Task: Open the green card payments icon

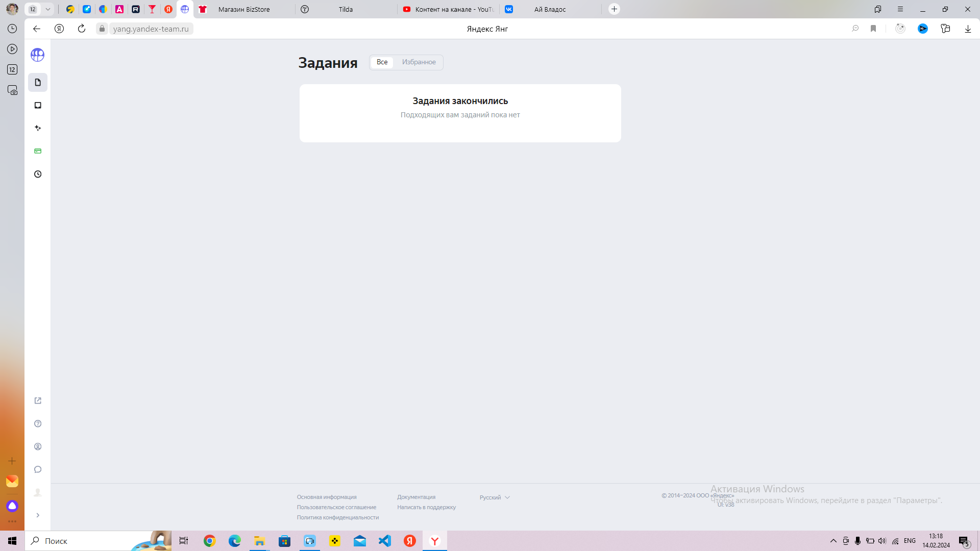Action: (x=38, y=151)
